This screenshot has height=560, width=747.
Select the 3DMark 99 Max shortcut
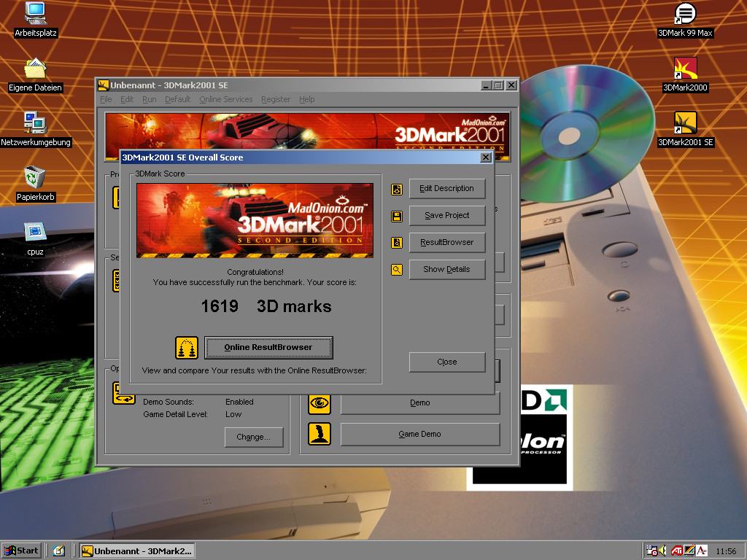(685, 20)
